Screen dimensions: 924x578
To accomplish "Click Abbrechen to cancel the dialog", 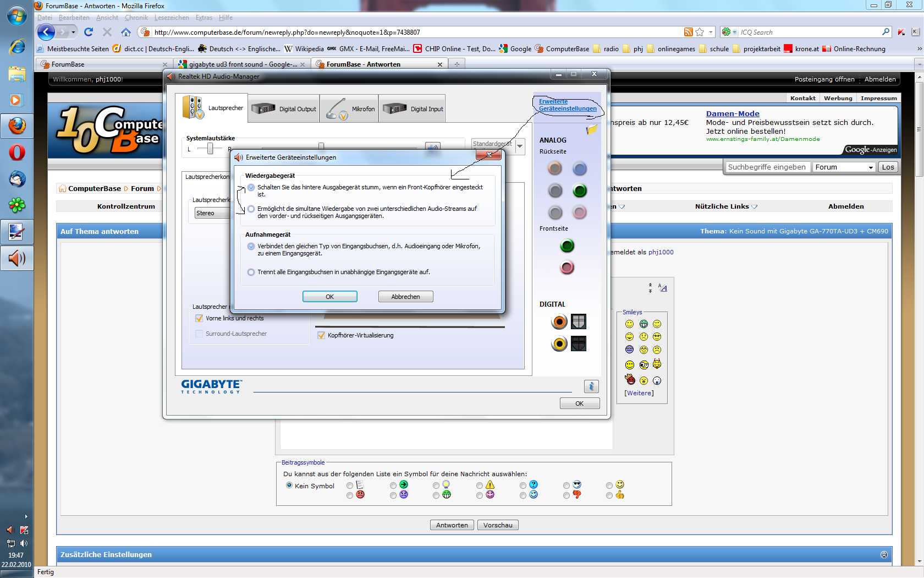I will coord(406,297).
